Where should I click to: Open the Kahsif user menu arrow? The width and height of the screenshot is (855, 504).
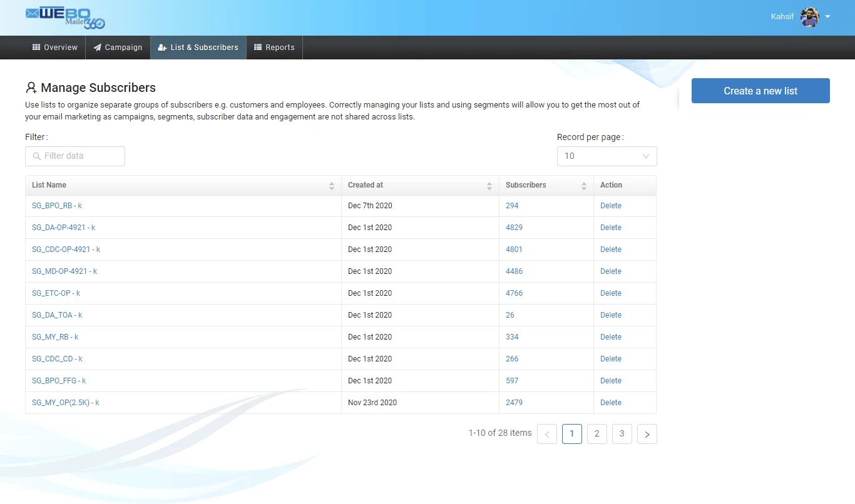pos(827,17)
